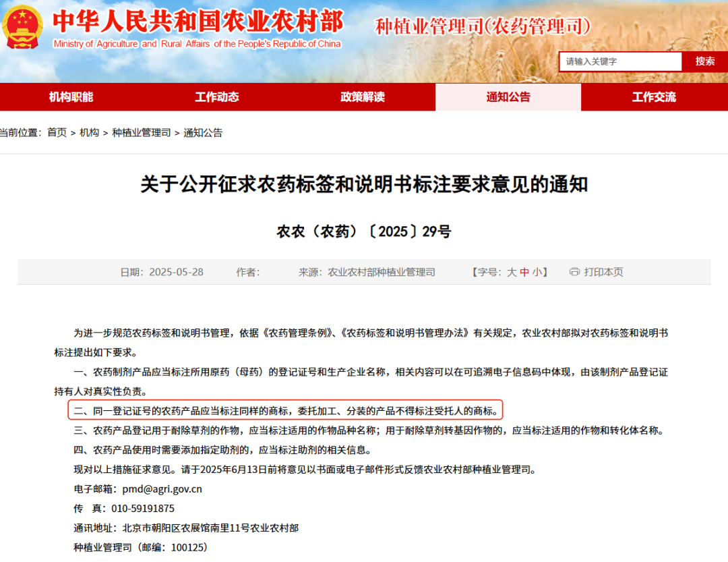728x562 pixels.
Task: Click the Ministry of Agriculture header logo
Action: 195,26
